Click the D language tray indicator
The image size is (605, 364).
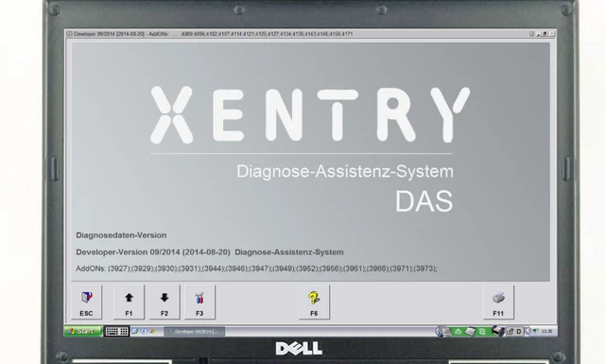click(x=519, y=332)
